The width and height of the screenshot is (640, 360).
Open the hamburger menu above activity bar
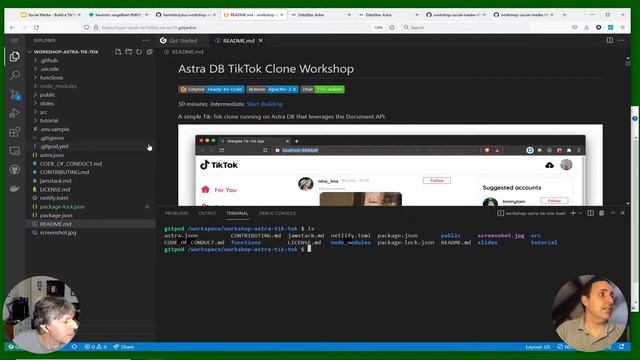pyautogui.click(x=15, y=40)
